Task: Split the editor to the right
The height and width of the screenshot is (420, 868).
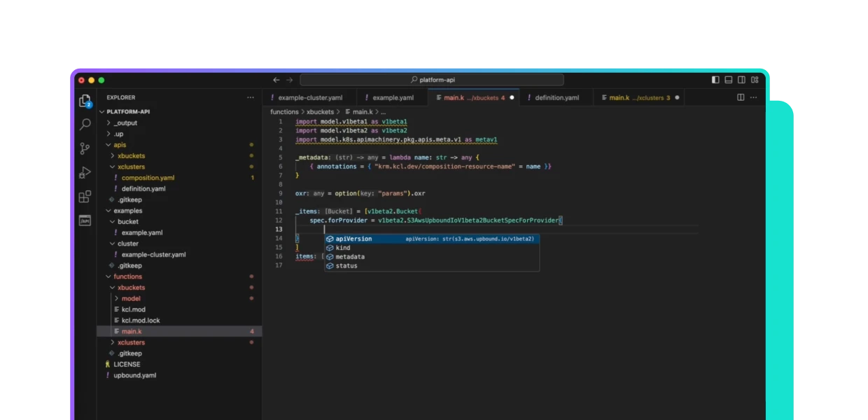Action: tap(741, 97)
